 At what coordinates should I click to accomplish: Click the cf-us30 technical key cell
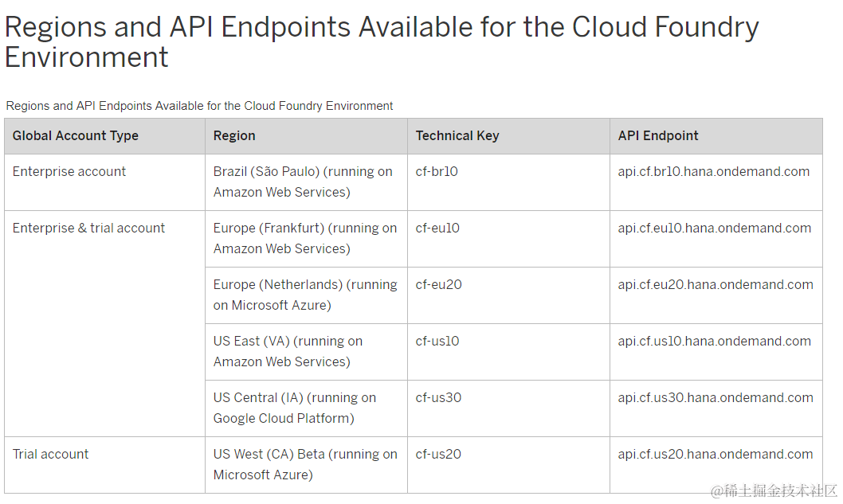coord(438,397)
